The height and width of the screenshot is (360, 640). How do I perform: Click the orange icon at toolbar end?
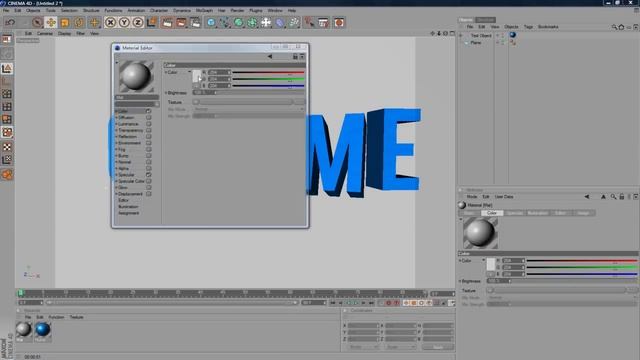339,22
